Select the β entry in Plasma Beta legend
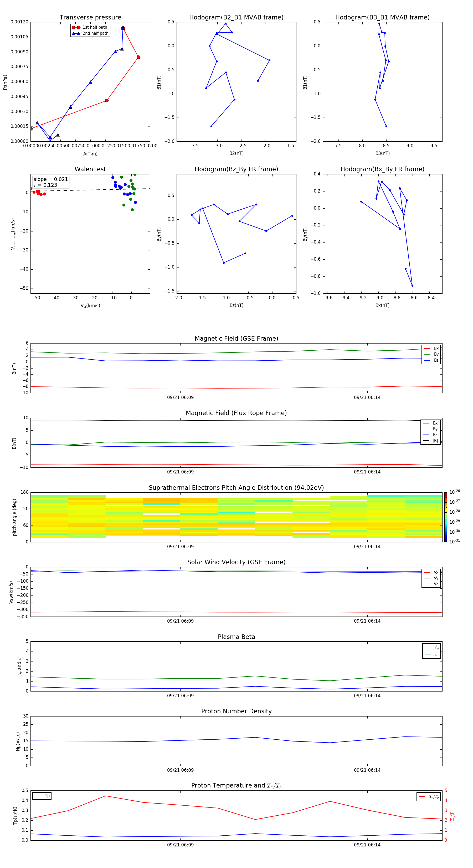This screenshot has height=868, width=473. (431, 654)
